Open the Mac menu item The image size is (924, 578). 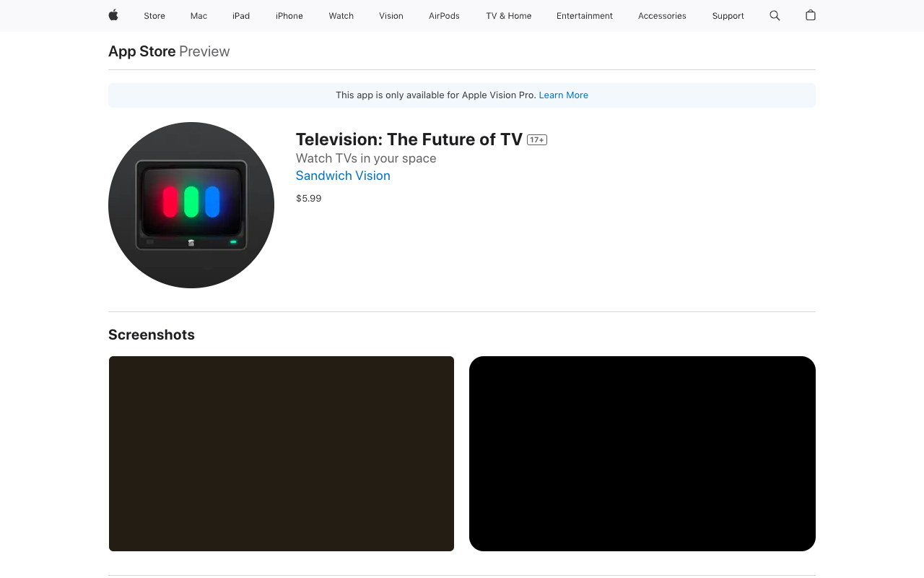(x=199, y=16)
